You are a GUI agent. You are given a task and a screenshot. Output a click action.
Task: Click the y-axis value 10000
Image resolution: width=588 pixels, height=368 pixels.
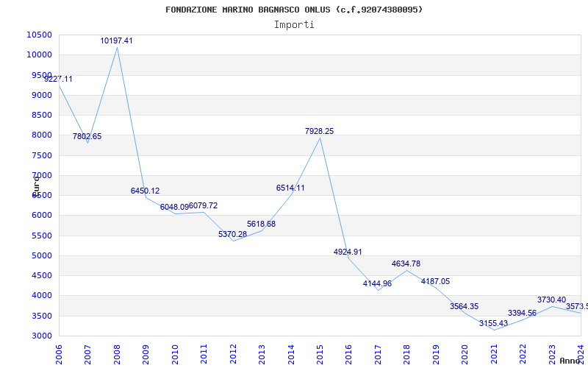[x=40, y=54]
